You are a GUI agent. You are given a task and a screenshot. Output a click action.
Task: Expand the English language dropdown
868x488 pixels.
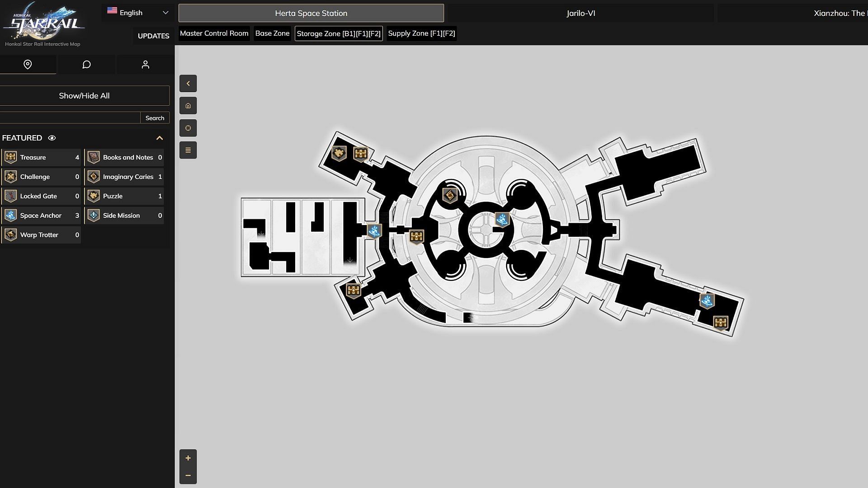coord(138,13)
